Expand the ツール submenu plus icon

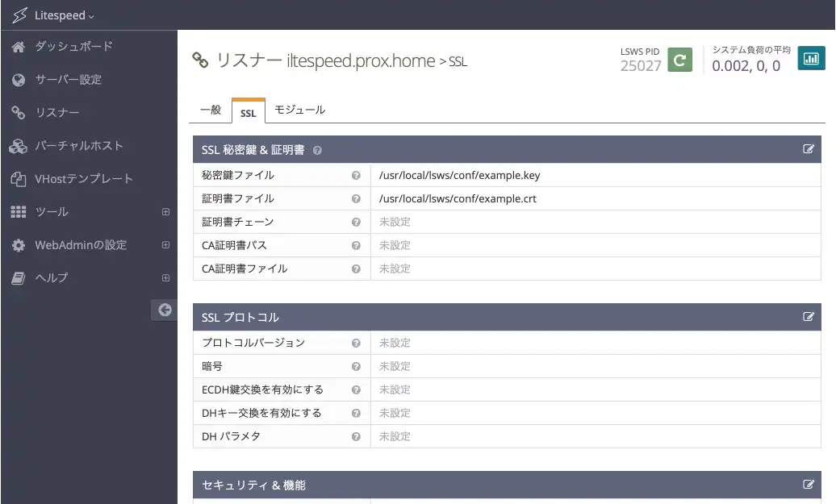click(x=165, y=211)
